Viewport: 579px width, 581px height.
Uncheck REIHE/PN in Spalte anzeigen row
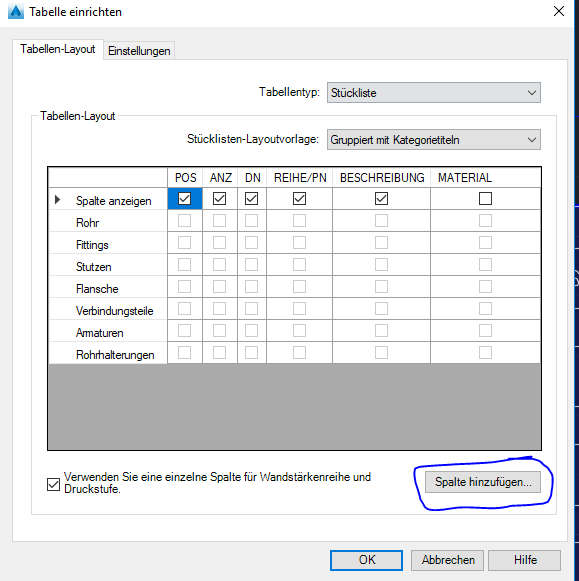click(299, 199)
